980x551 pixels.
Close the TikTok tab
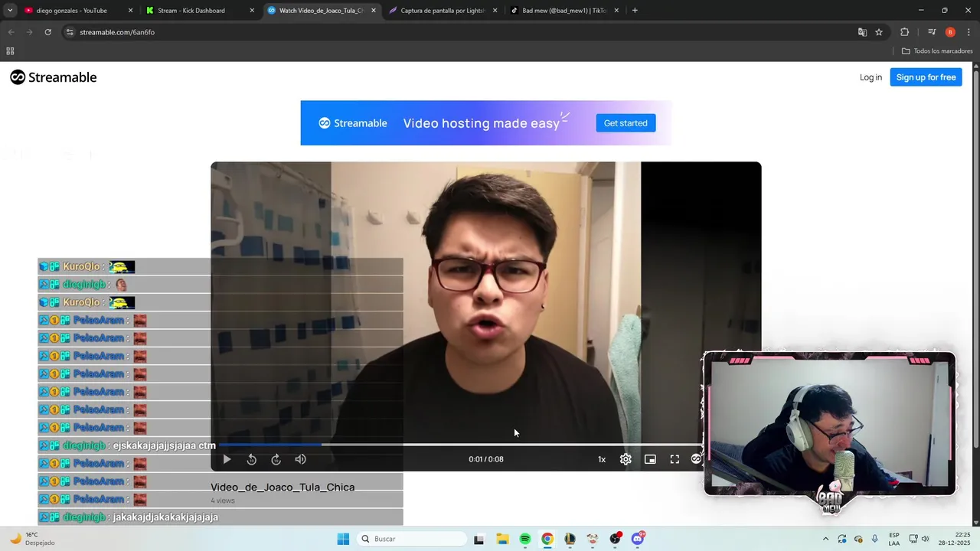[616, 11]
